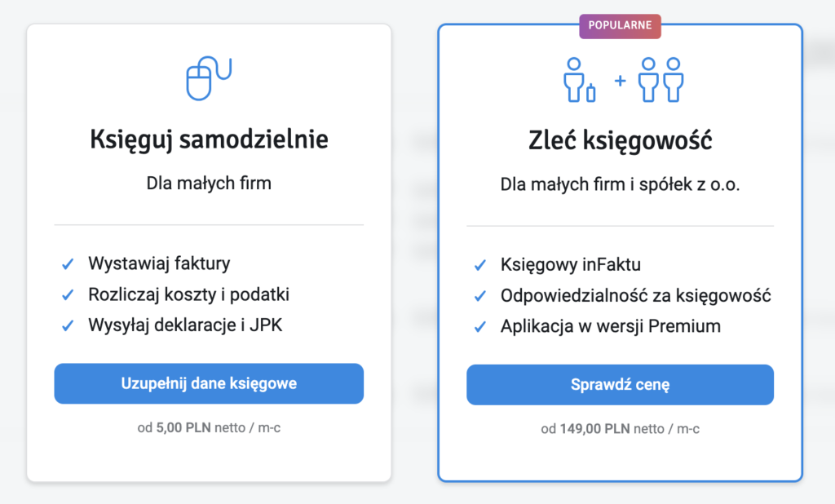The image size is (835, 504).
Task: Click the od 5,00 PLN netto price
Action: coord(209,427)
